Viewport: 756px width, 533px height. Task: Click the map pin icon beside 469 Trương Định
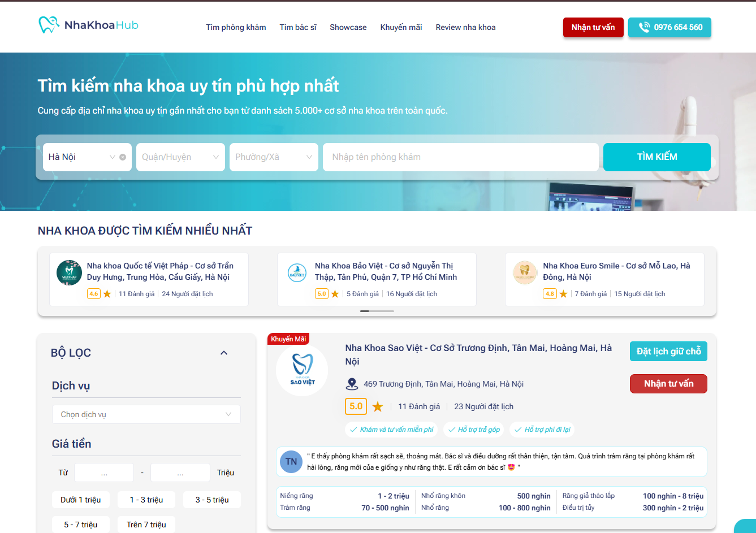click(x=352, y=384)
